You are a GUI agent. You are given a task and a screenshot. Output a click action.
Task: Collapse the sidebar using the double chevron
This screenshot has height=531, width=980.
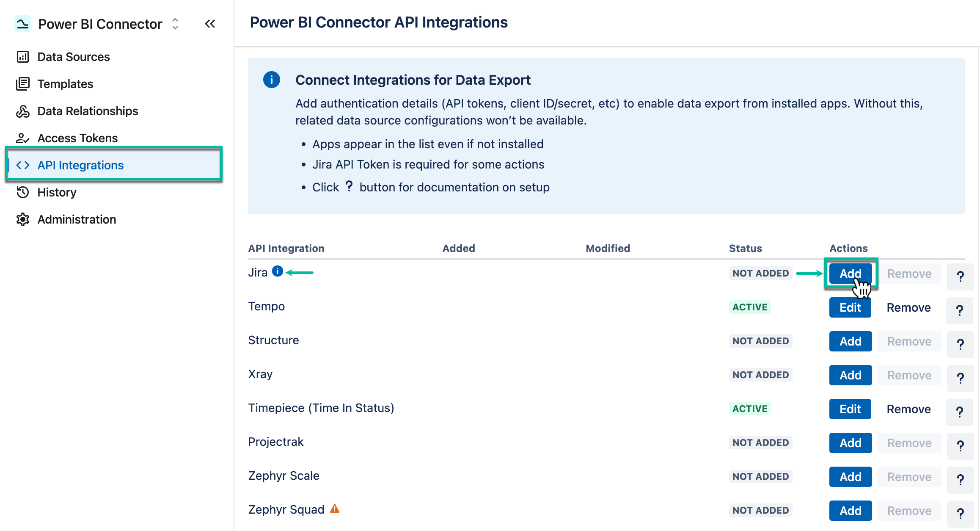pyautogui.click(x=210, y=24)
